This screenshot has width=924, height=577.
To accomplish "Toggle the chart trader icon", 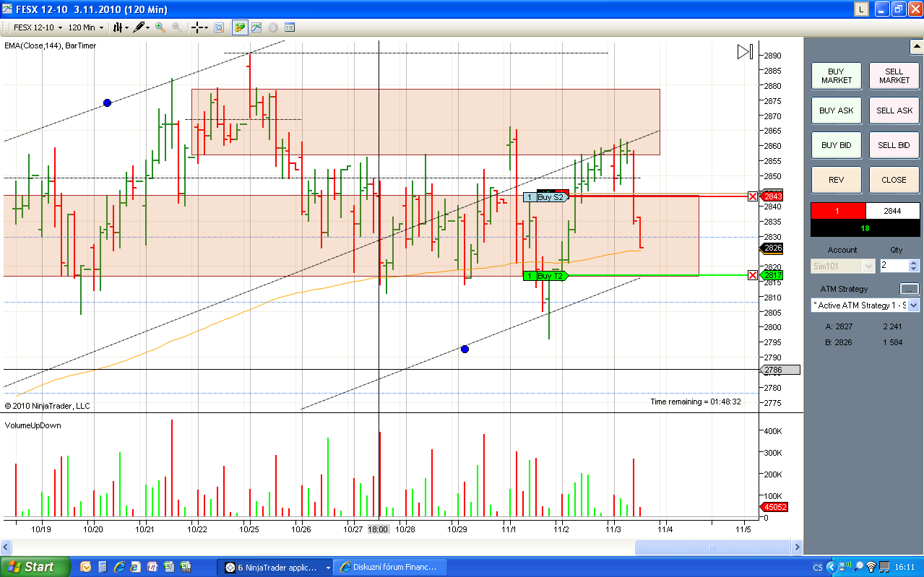I will (239, 27).
